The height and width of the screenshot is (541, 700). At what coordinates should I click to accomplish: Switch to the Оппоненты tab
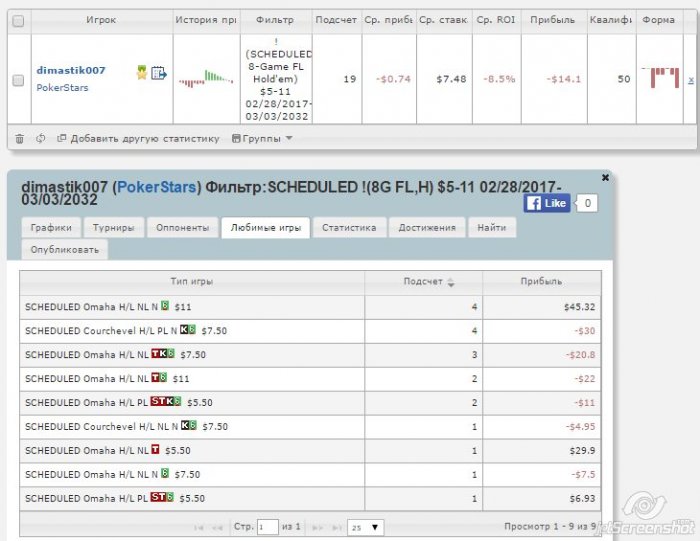[183, 228]
